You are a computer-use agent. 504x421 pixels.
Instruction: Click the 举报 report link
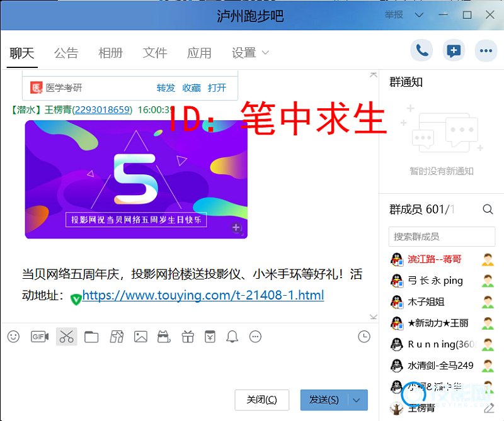point(394,14)
